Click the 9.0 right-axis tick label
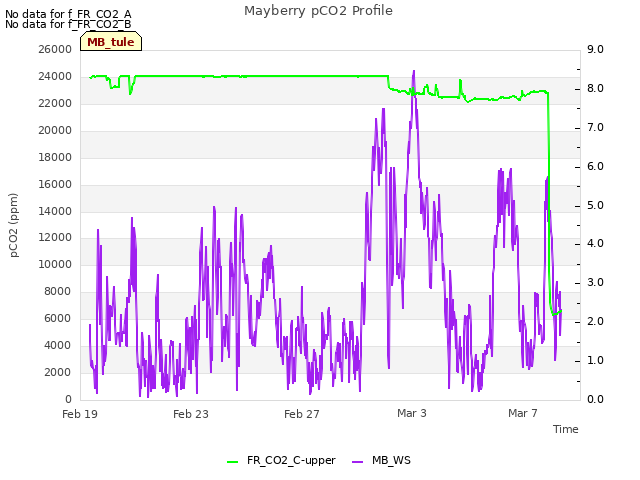 [595, 49]
